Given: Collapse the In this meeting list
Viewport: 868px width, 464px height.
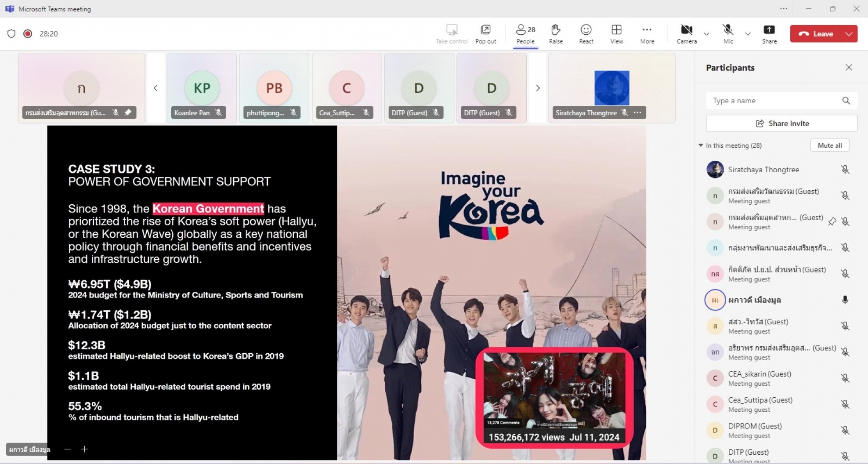Looking at the screenshot, I should 701,145.
